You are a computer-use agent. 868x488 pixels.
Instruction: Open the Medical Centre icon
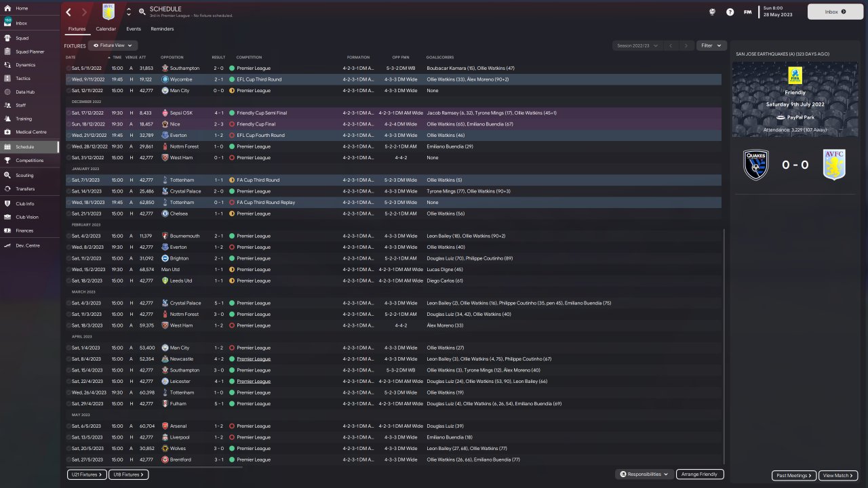pyautogui.click(x=7, y=132)
